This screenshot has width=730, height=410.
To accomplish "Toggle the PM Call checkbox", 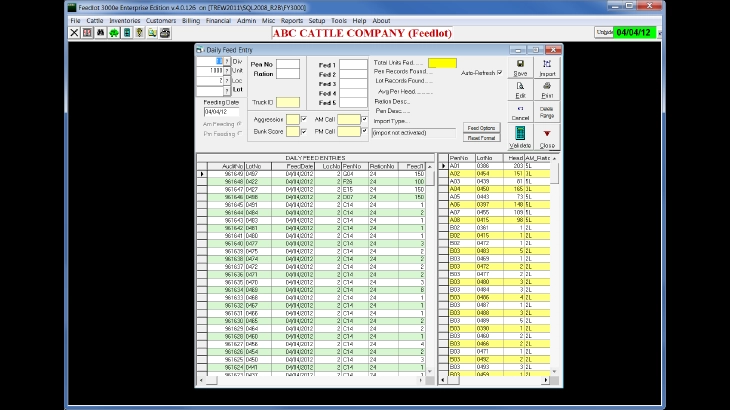I will click(x=365, y=132).
